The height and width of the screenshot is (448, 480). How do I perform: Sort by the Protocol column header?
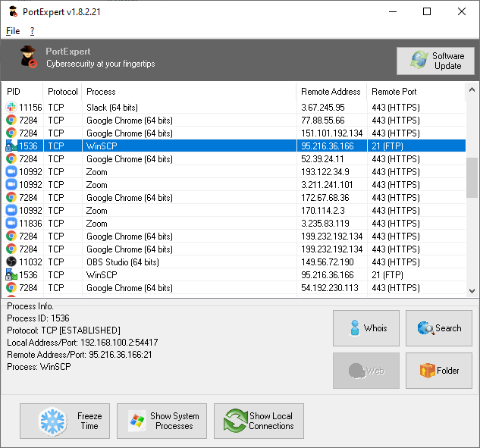(x=62, y=92)
